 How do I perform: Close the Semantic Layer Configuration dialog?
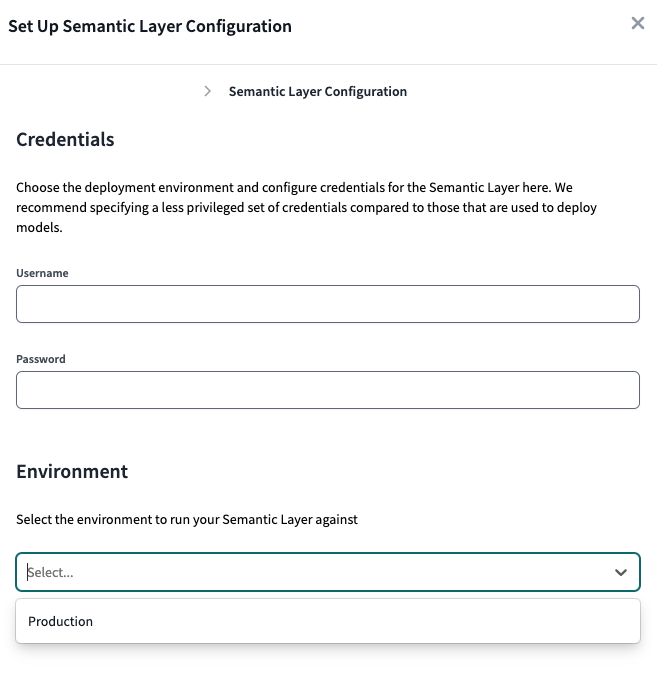tap(638, 23)
